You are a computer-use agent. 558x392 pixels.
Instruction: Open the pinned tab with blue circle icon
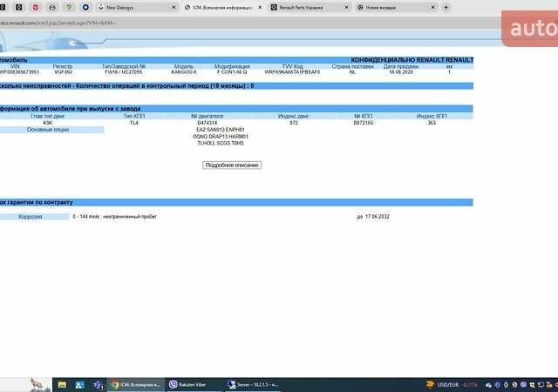(x=85, y=8)
